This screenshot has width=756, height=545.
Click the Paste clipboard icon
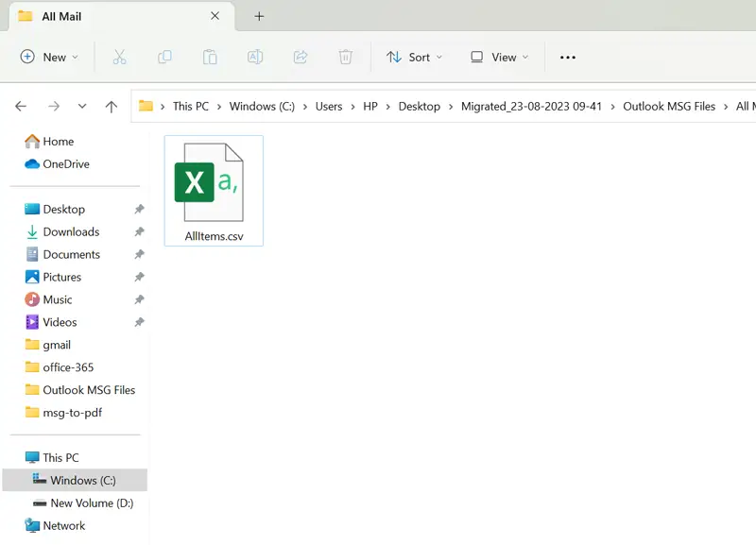pos(210,58)
